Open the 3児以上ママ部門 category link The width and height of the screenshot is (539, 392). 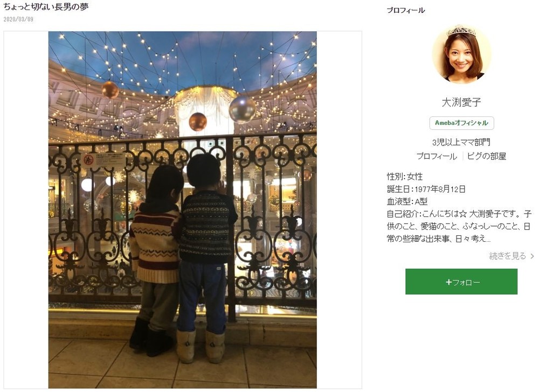click(461, 142)
